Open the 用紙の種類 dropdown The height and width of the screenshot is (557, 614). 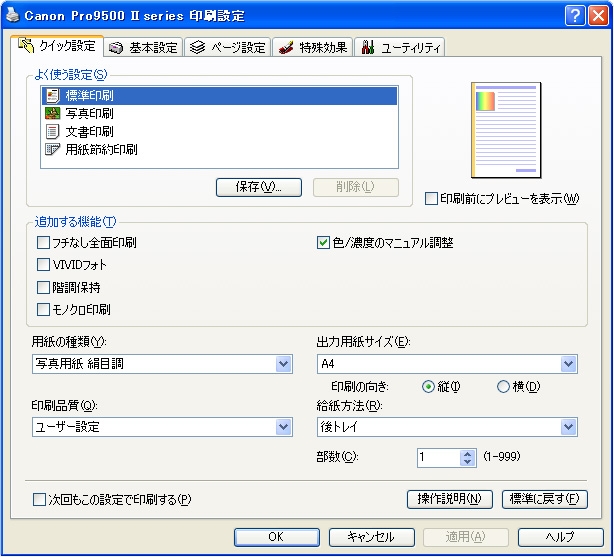click(163, 364)
